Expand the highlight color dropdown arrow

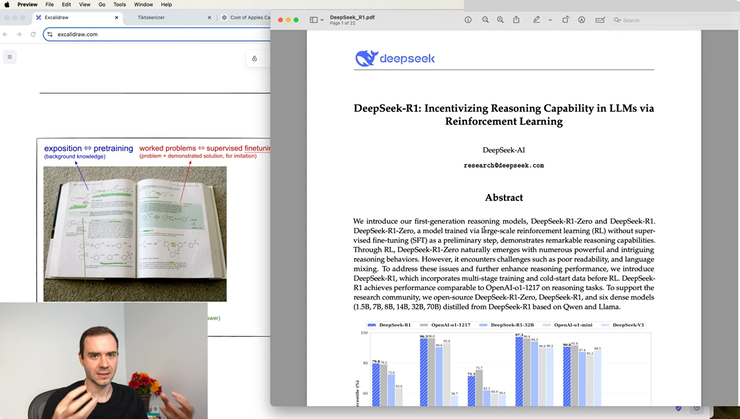(549, 20)
